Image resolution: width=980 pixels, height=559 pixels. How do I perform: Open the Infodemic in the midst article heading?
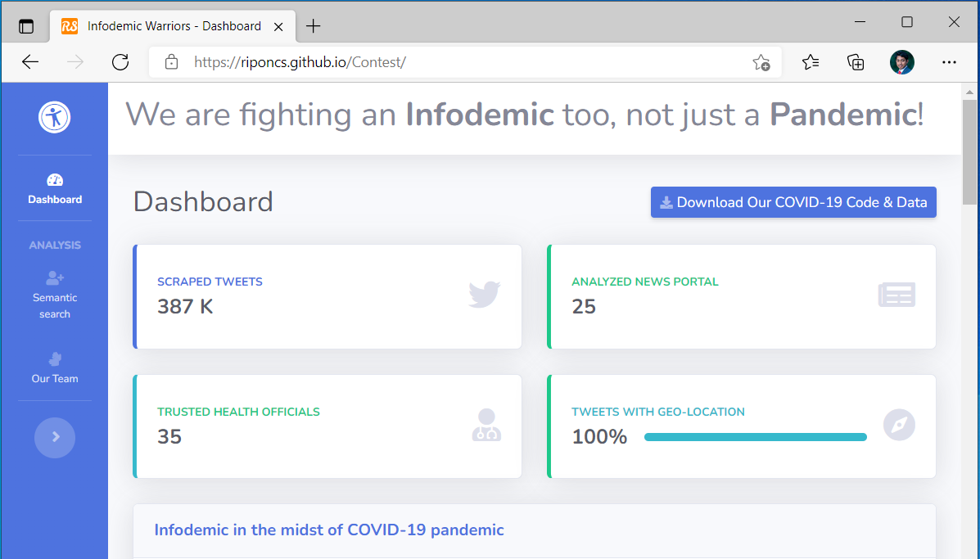(x=328, y=530)
